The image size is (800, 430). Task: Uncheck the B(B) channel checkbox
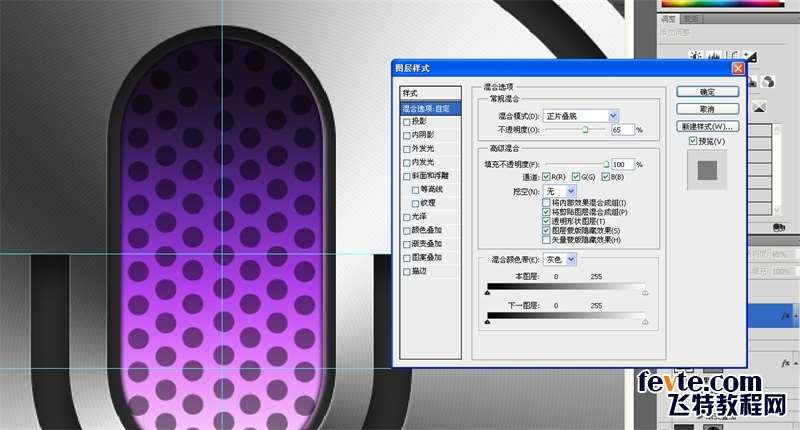[606, 177]
